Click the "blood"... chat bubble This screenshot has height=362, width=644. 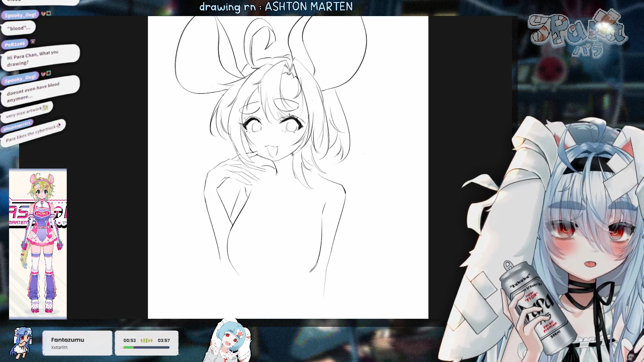point(18,28)
